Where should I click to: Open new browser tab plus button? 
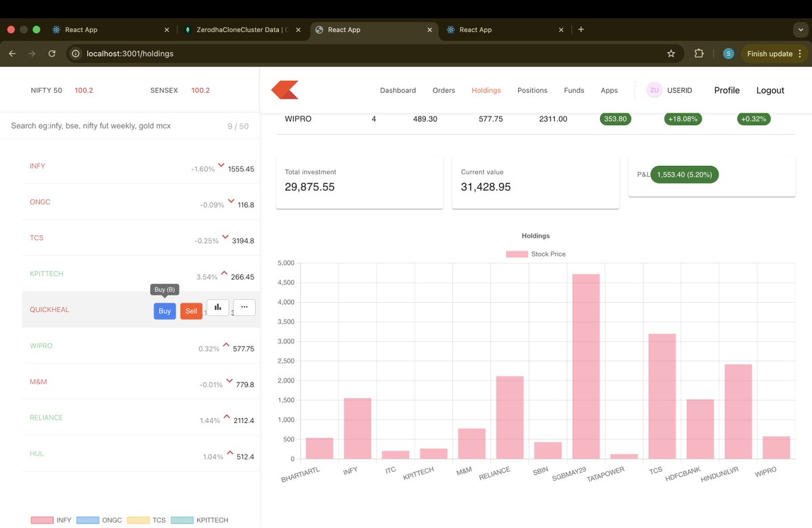pos(580,30)
